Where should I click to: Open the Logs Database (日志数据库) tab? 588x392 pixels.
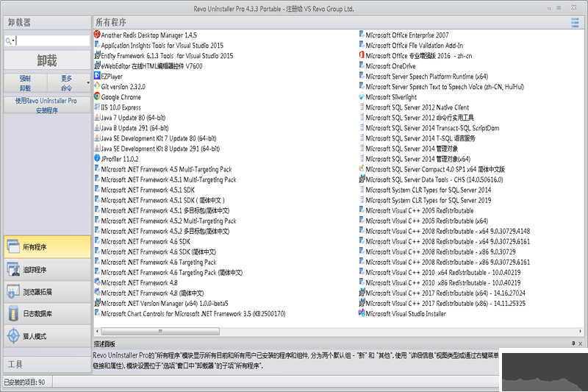47,313
